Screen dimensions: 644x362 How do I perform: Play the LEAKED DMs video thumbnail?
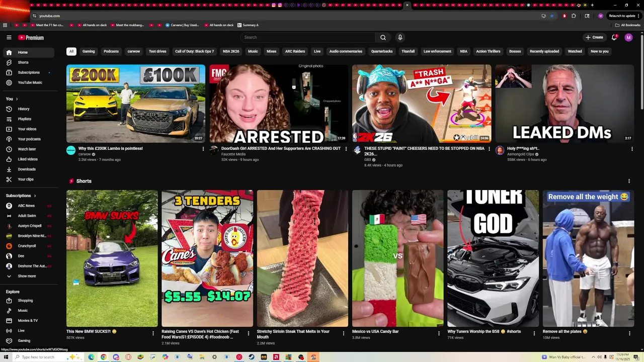[565, 104]
